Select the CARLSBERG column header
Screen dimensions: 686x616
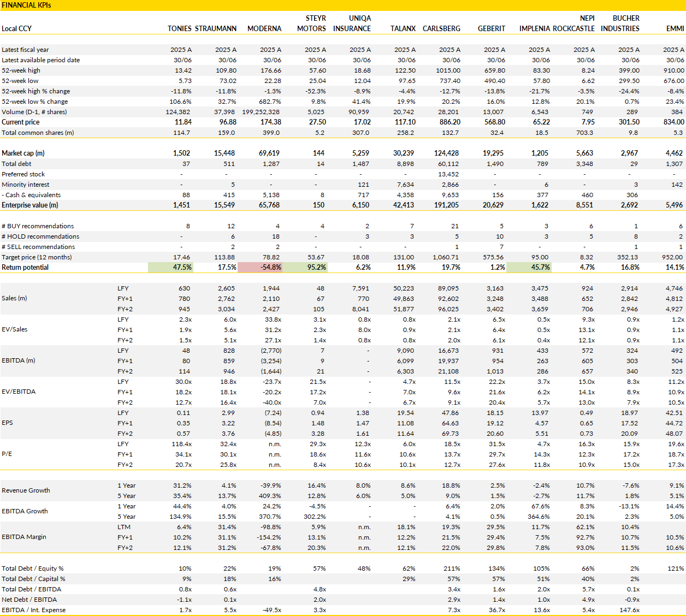pyautogui.click(x=441, y=28)
